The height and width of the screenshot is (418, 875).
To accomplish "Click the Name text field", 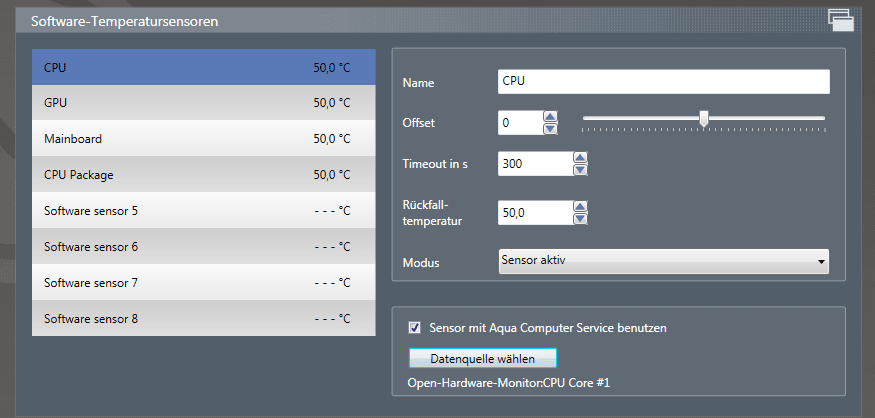I will click(664, 81).
